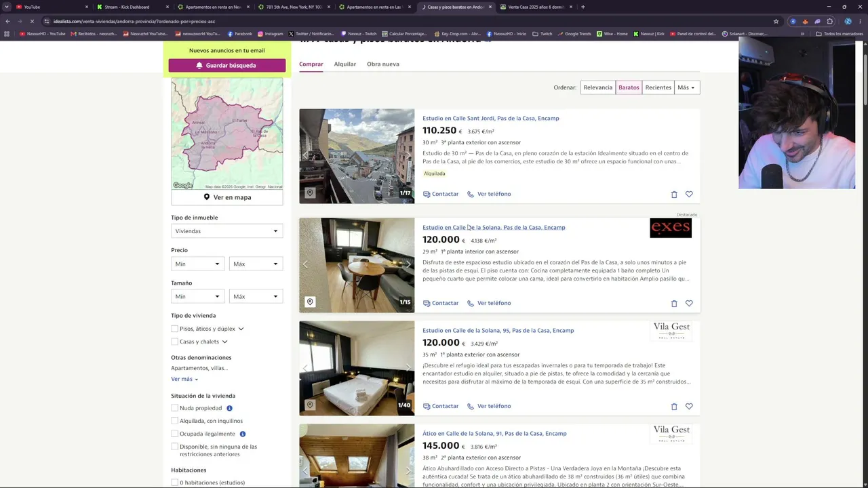Open the Facebook bookmark
Screen dimensions: 868x488
239,34
